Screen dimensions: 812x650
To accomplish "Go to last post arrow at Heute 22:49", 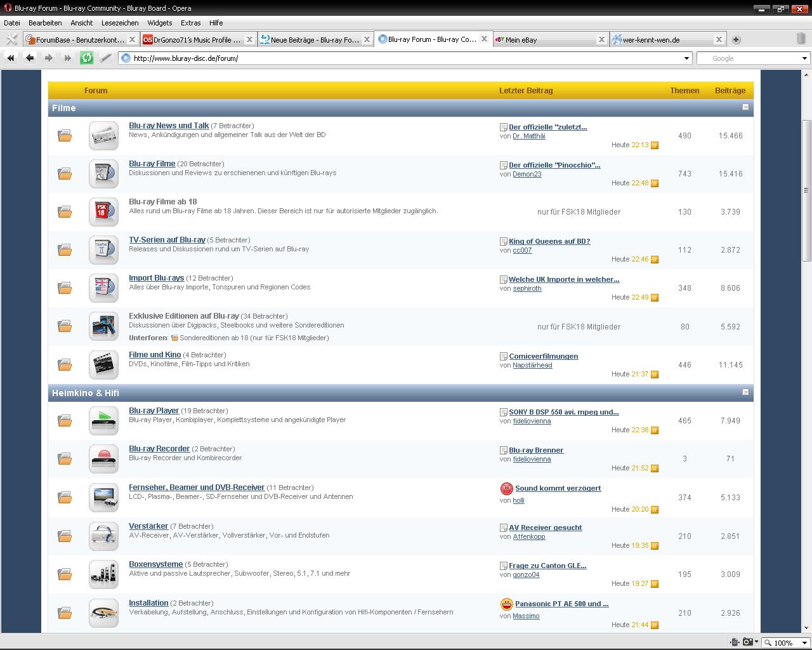I will point(655,298).
